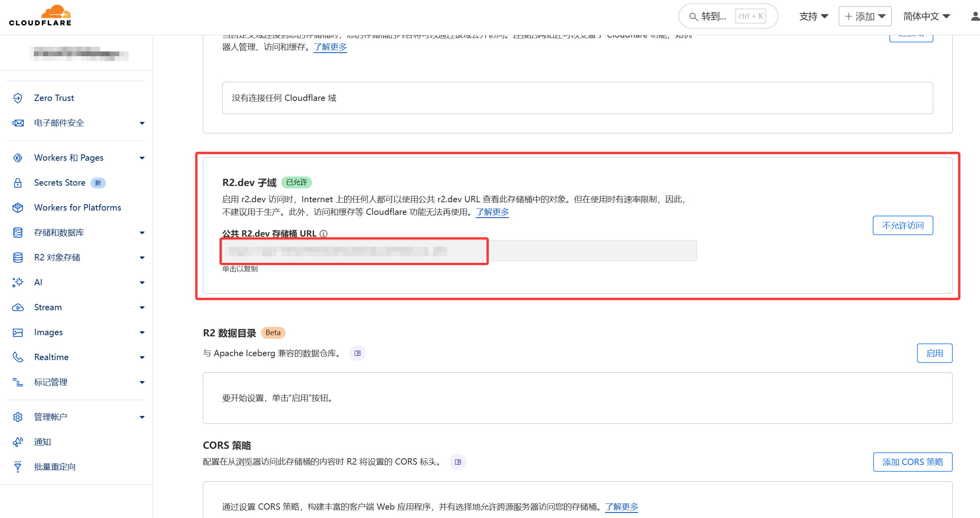980x518 pixels.
Task: Expand the AI section arrow
Action: pos(142,283)
